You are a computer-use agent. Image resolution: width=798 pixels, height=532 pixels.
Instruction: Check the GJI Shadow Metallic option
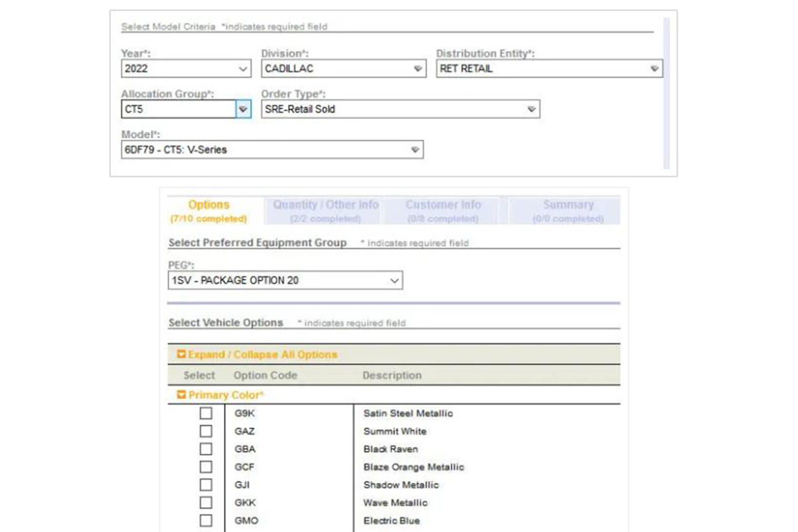205,485
